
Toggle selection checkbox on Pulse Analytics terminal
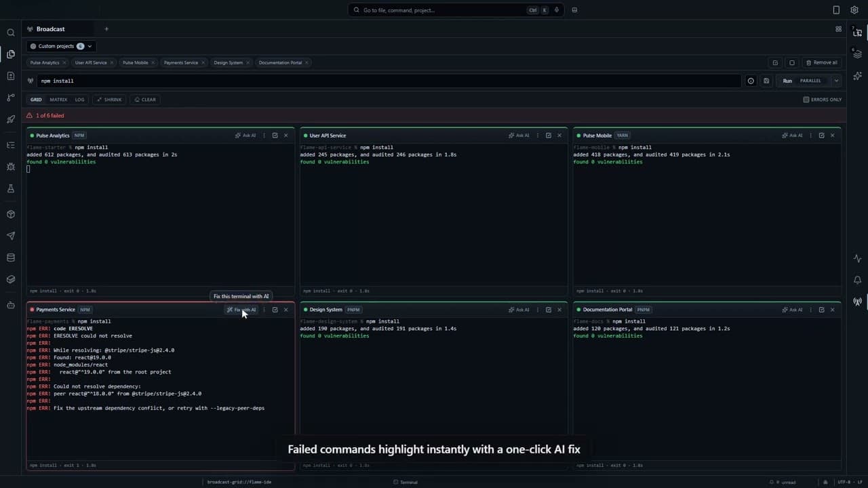pos(275,136)
